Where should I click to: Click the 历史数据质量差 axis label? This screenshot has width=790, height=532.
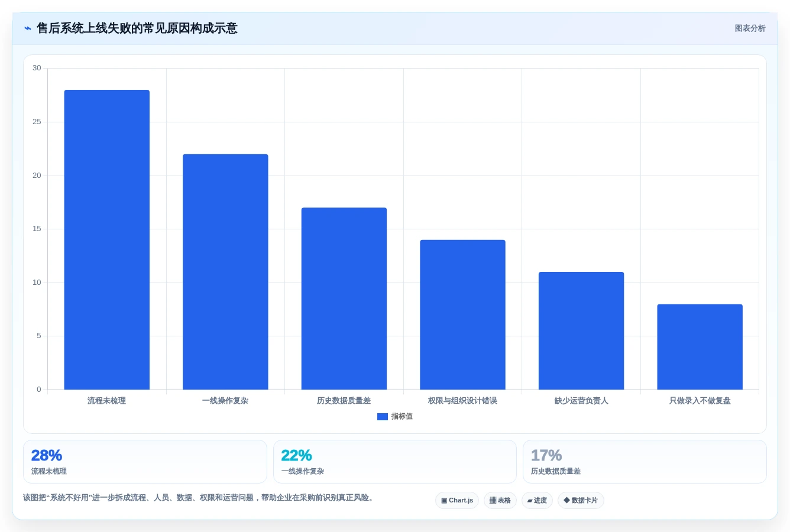pyautogui.click(x=344, y=401)
